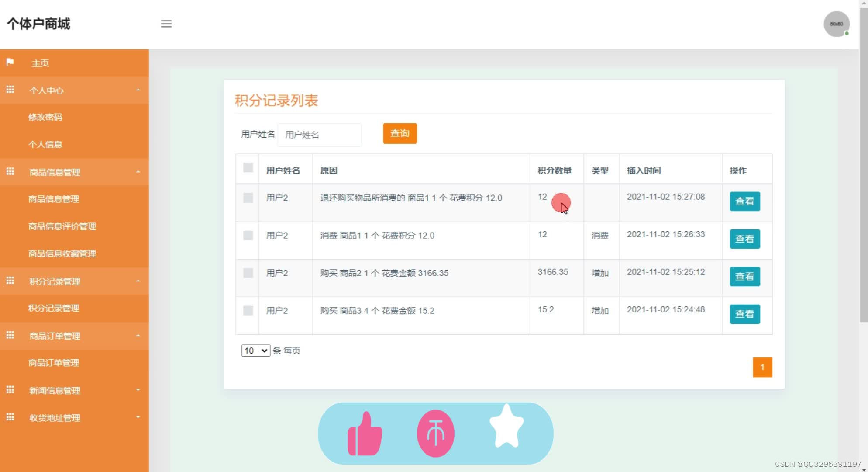Open 积分记录管理 submenu item
The height and width of the screenshot is (472, 868).
(54, 308)
